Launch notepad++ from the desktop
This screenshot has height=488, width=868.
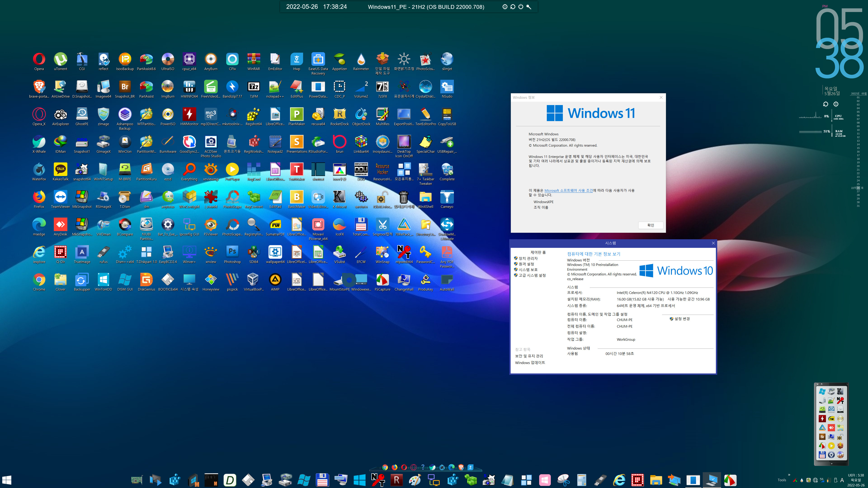[x=275, y=89]
